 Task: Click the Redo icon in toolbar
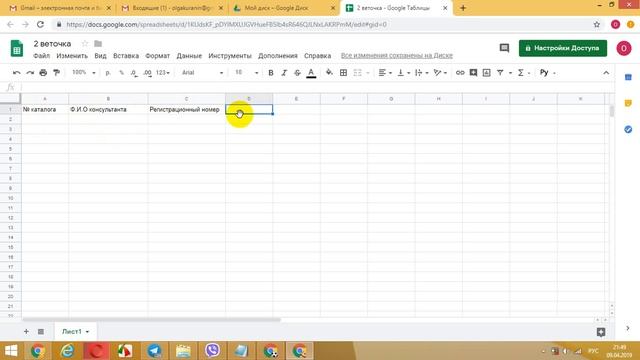(x=30, y=73)
